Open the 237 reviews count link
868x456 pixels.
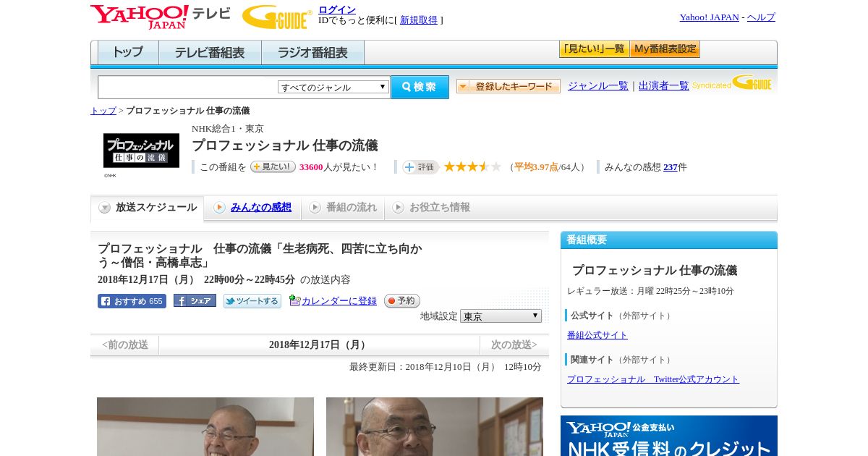pos(671,167)
